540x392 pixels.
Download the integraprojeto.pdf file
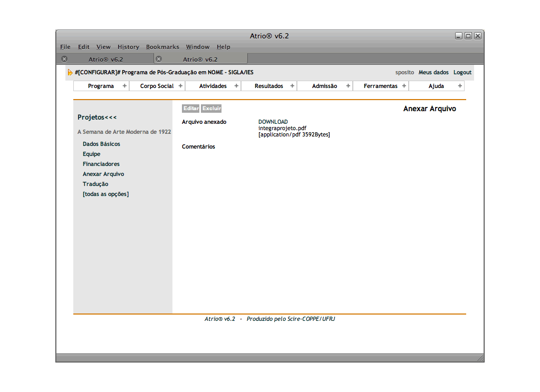pyautogui.click(x=273, y=122)
